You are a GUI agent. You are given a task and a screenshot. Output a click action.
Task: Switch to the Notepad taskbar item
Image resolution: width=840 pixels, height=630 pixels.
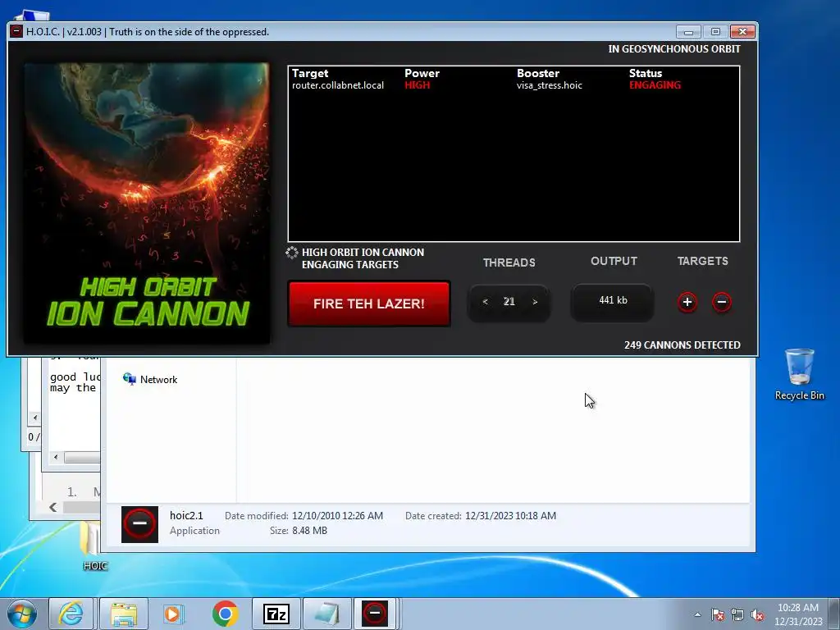[327, 614]
